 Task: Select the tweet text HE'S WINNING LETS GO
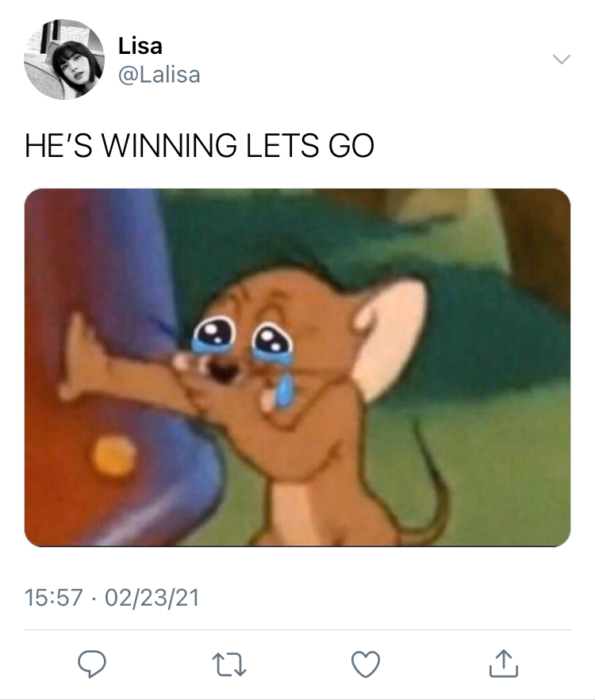click(199, 146)
